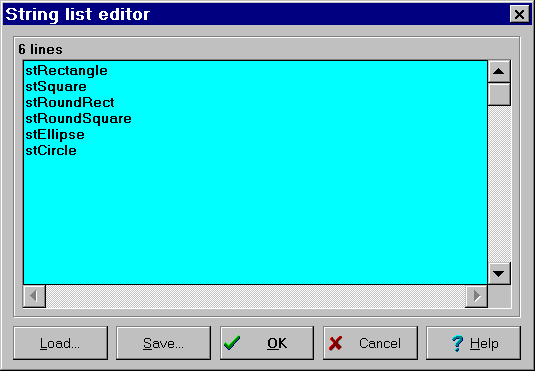The height and width of the screenshot is (371, 535).
Task: Click the vertical scrollbar up arrow
Action: [x=499, y=71]
